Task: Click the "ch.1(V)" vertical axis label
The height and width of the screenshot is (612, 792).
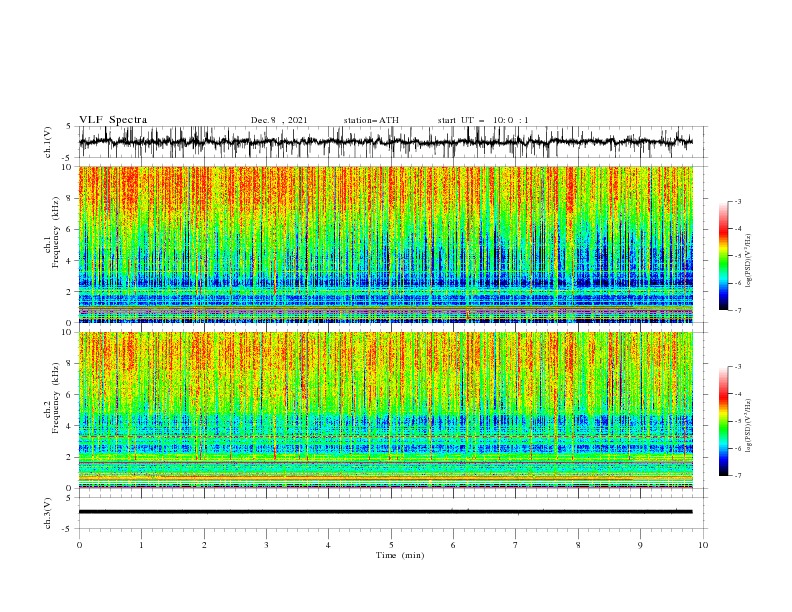Action: coord(48,142)
